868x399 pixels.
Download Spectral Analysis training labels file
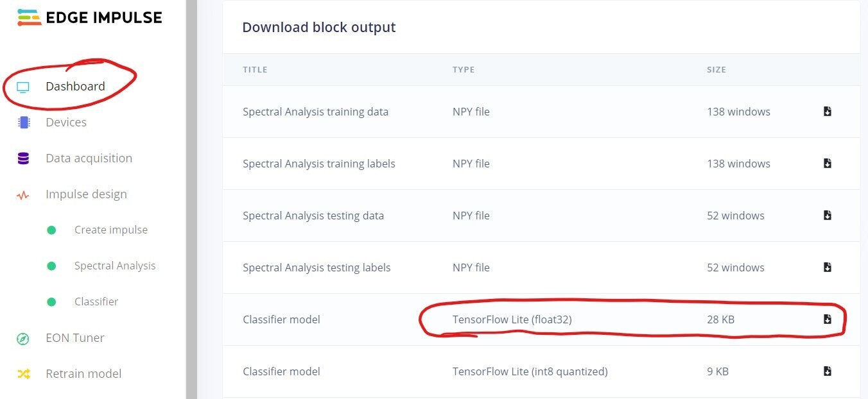(828, 164)
